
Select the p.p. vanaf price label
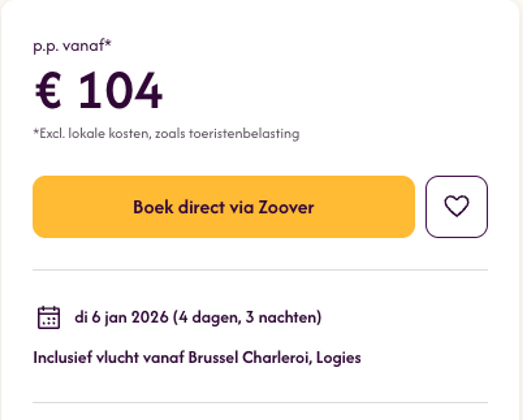(x=73, y=46)
